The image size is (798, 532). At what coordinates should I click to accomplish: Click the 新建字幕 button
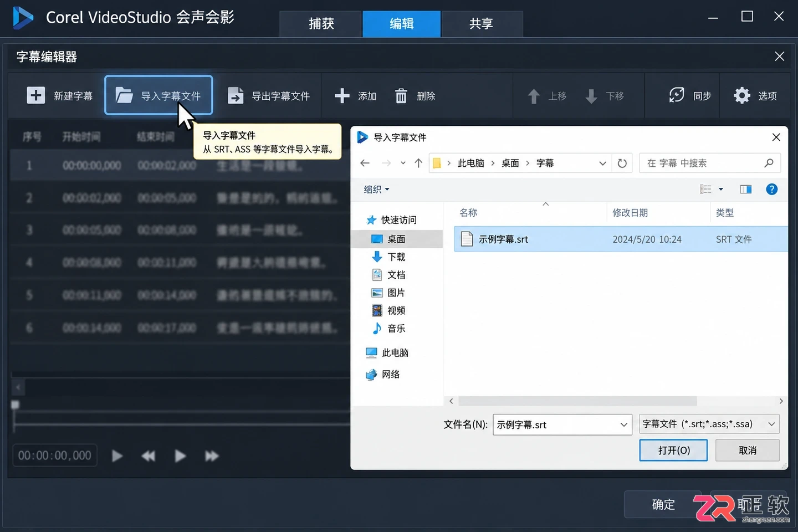tap(60, 96)
